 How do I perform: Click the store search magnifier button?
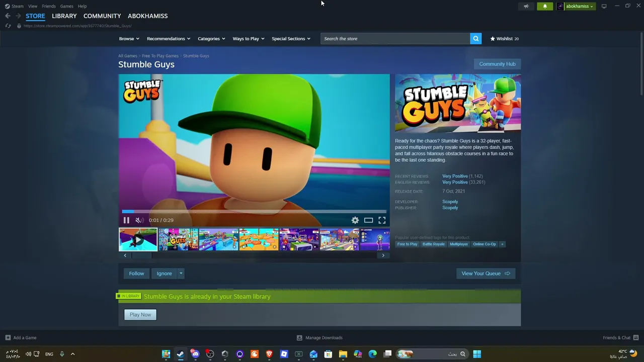tap(476, 39)
